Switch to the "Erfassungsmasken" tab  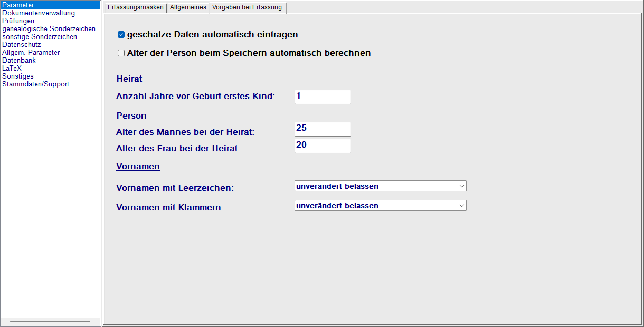[135, 8]
